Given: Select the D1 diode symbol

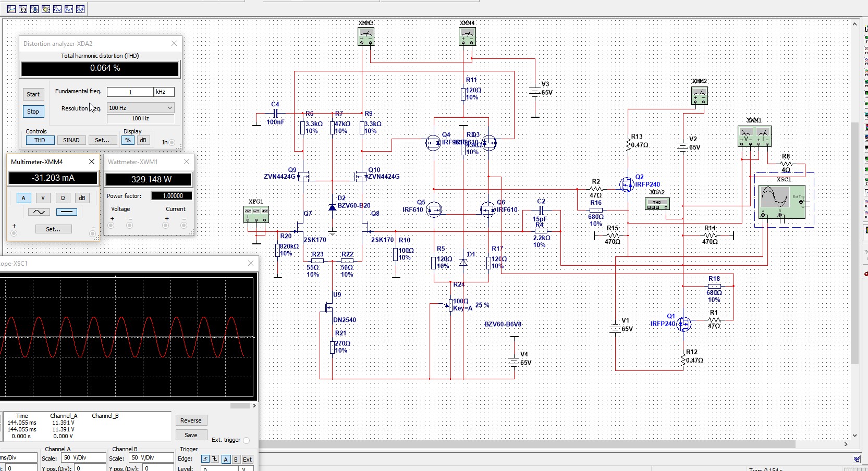Looking at the screenshot, I should (463, 262).
